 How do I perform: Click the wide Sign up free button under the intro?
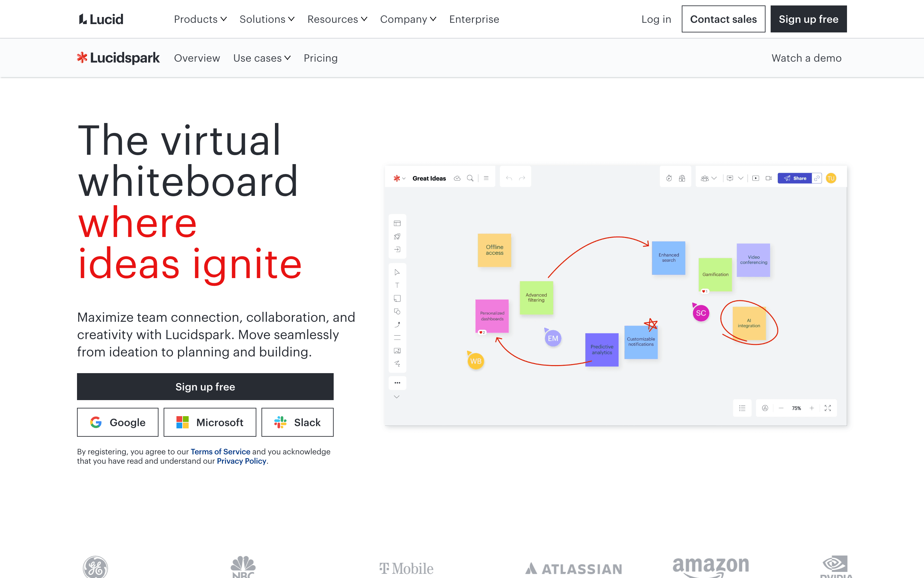205,387
